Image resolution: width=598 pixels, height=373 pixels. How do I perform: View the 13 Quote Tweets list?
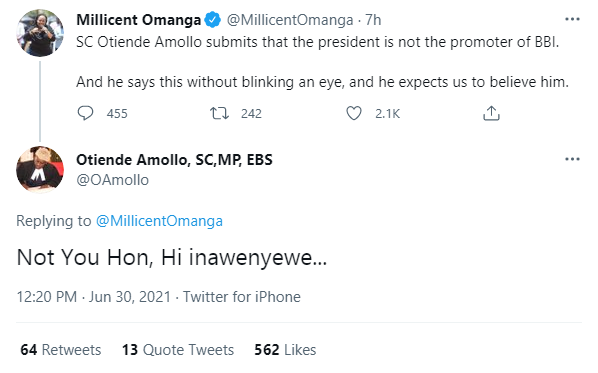[x=178, y=350]
